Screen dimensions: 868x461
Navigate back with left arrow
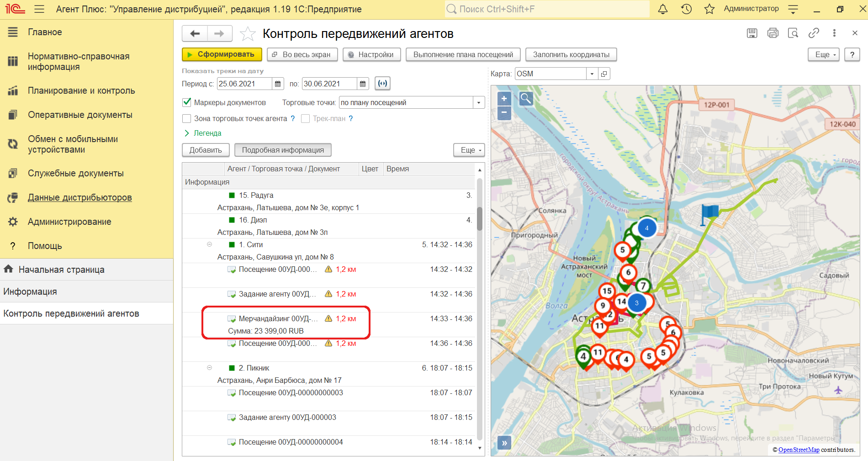point(195,33)
